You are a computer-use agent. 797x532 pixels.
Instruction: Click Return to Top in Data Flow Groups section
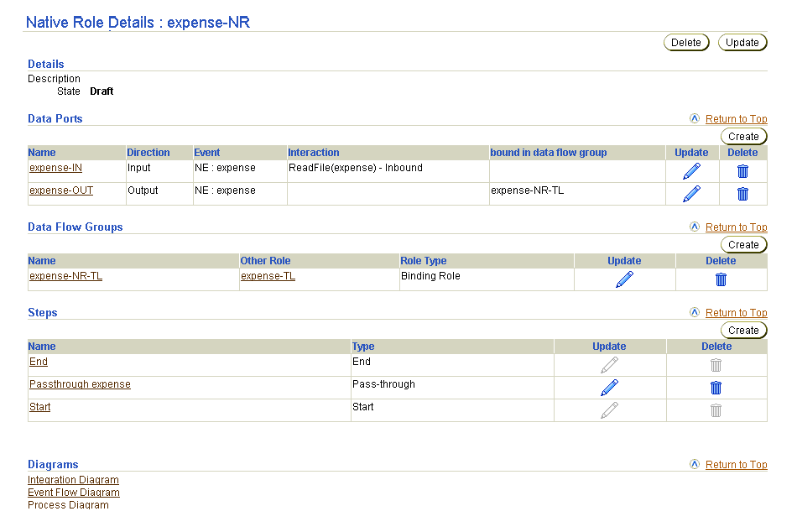click(x=736, y=227)
